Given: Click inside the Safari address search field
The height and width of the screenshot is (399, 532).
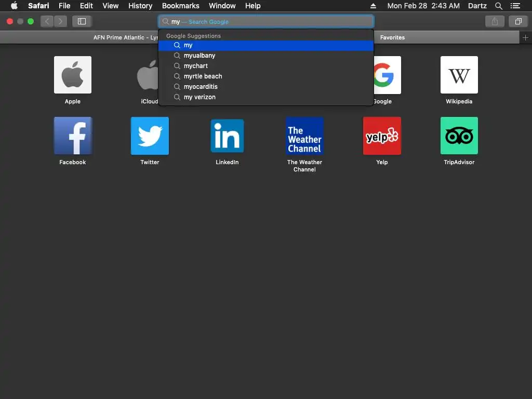Looking at the screenshot, I should pos(266,22).
